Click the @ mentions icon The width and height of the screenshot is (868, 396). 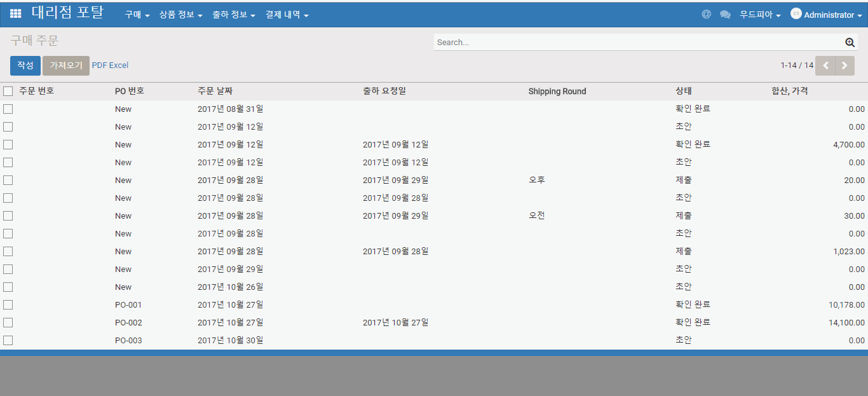(x=706, y=14)
